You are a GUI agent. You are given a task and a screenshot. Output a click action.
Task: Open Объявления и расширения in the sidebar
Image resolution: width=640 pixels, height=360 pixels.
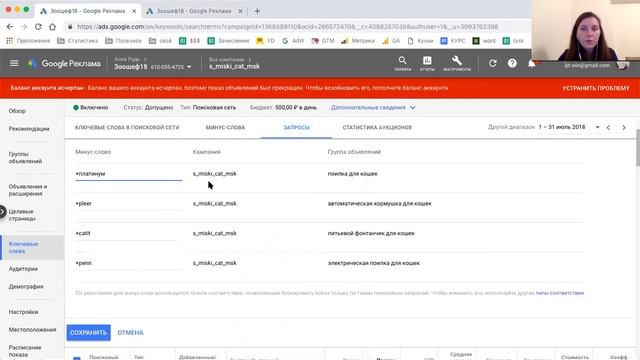28,190
